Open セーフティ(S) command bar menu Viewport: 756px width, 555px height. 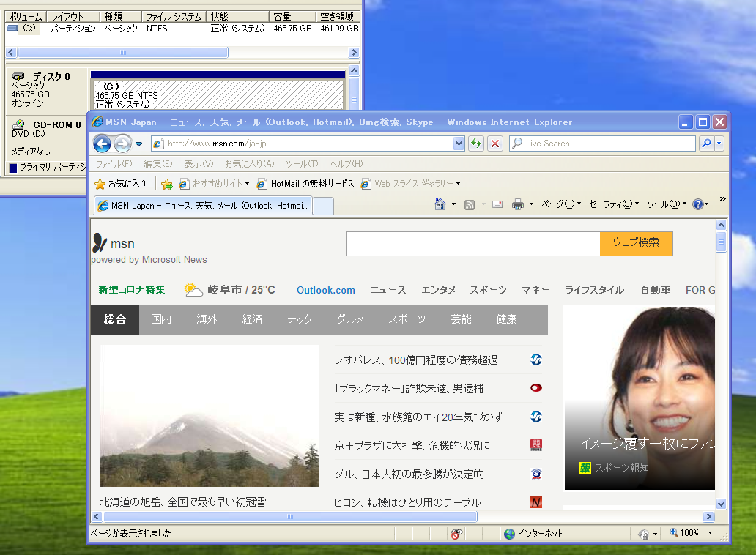point(614,204)
